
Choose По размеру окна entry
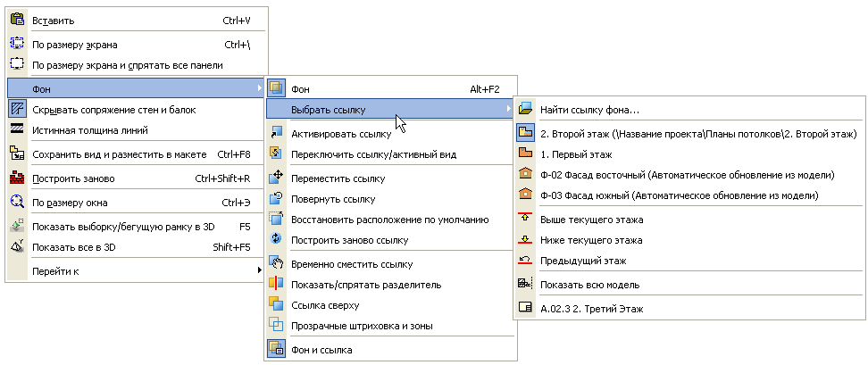coord(135,203)
